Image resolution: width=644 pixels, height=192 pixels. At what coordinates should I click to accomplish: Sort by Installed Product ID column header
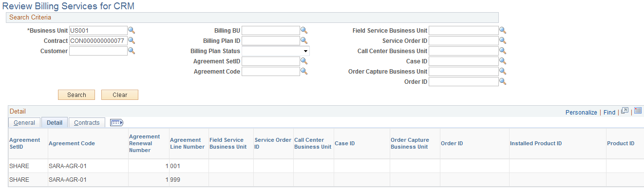(536, 143)
